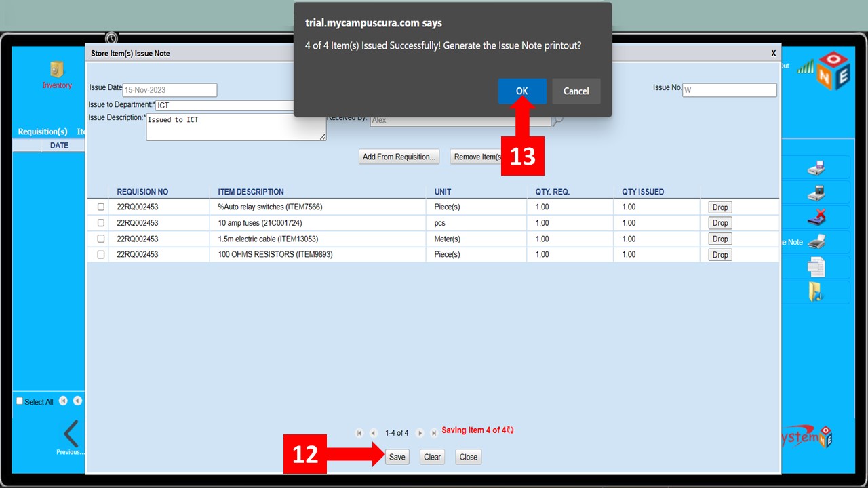Tick checkbox for Auto relay switches row
Screen dimensions: 868x488
(x=101, y=207)
